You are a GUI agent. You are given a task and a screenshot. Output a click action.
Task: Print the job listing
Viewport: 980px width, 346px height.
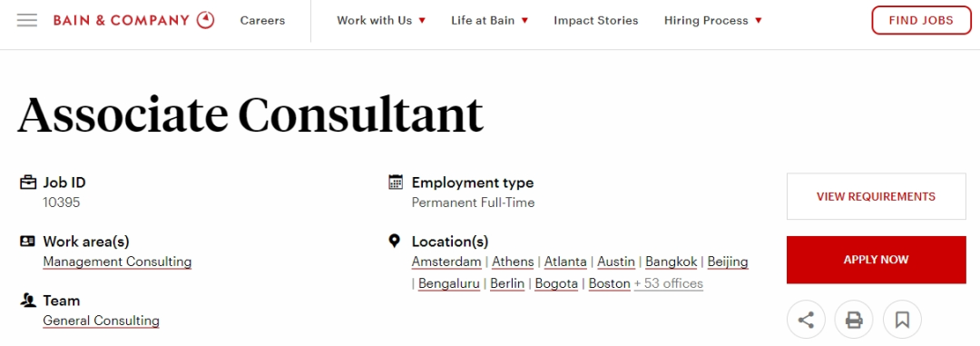854,321
